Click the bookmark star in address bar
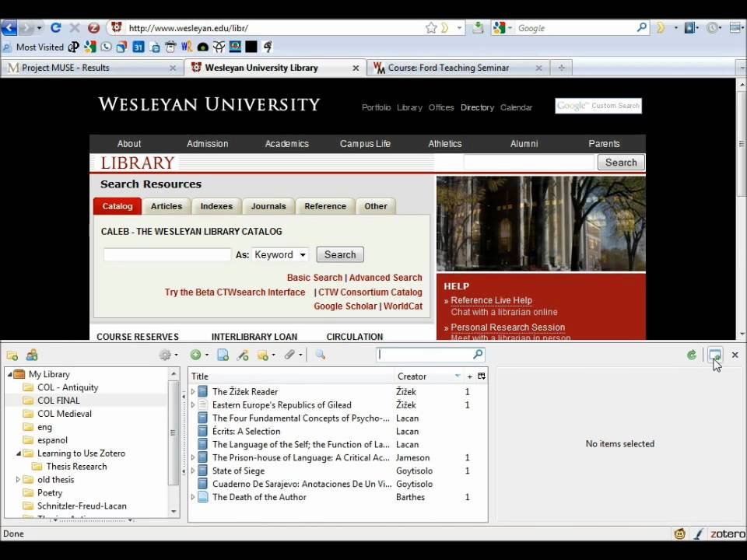This screenshot has height=560, width=747. (x=430, y=28)
